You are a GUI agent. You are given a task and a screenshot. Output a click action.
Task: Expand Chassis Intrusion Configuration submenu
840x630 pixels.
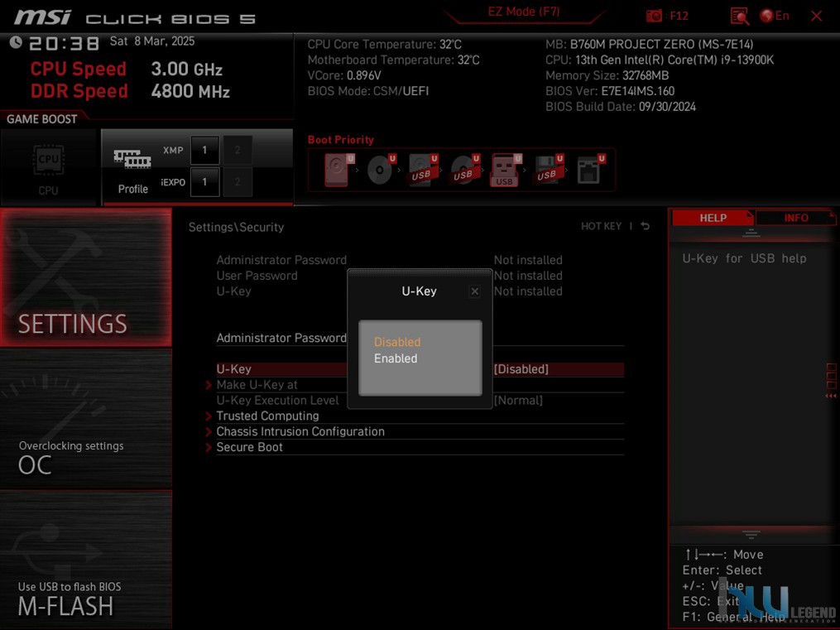click(300, 431)
